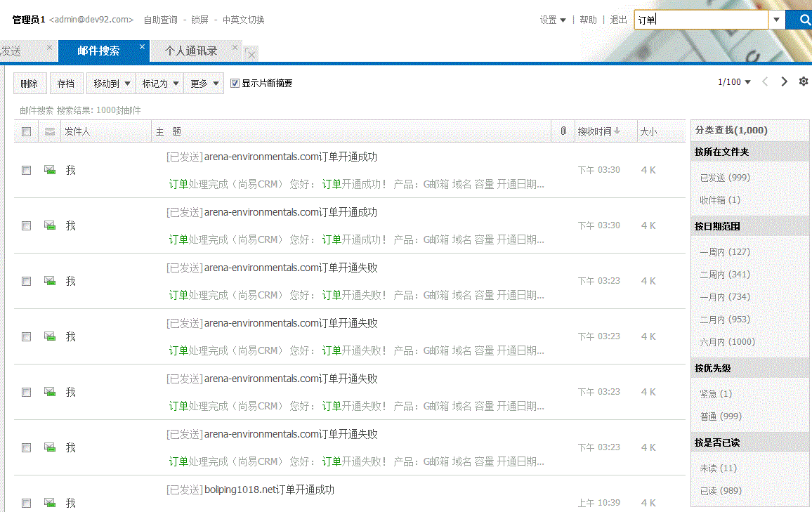Go to next page of search results
The image size is (812, 512).
(785, 82)
